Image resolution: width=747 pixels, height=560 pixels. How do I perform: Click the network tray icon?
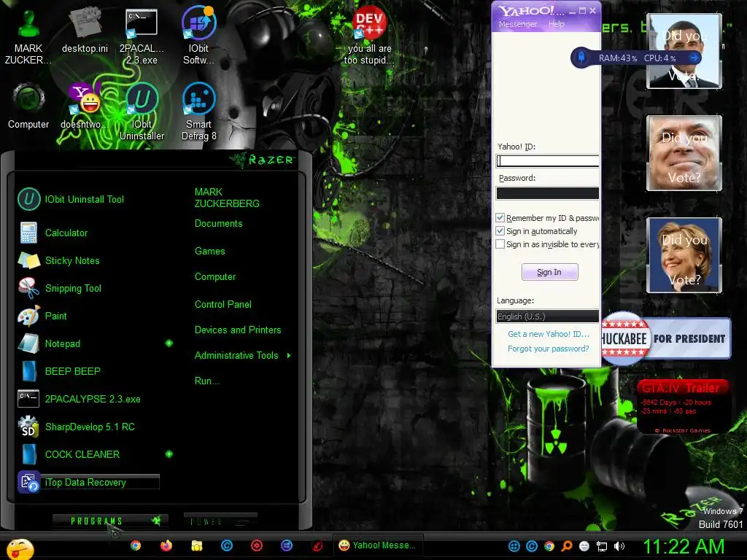pyautogui.click(x=602, y=546)
